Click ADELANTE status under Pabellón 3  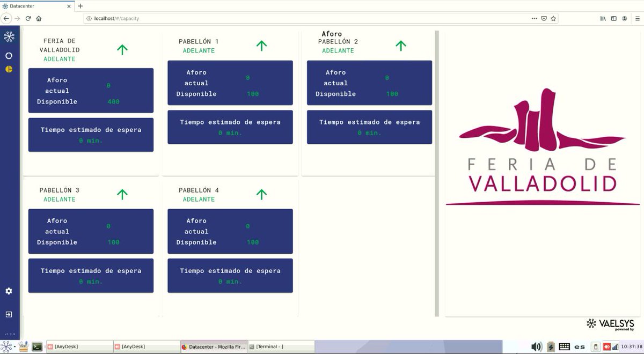point(60,200)
